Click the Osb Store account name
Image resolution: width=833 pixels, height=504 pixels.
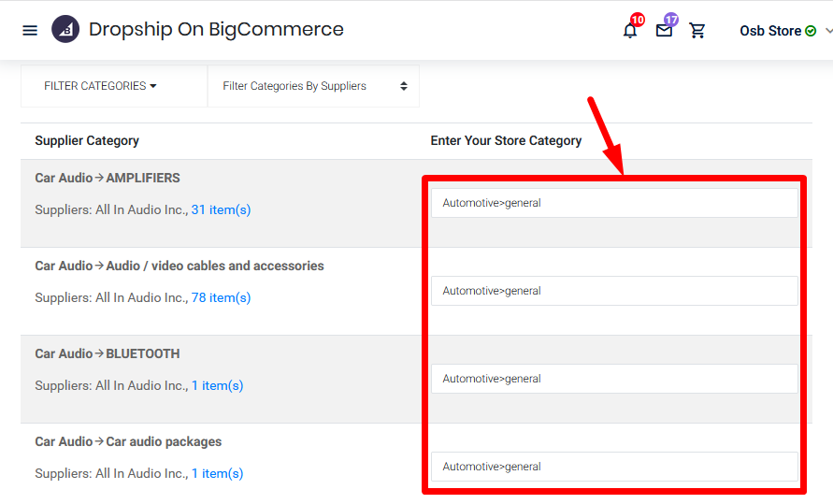(x=770, y=31)
